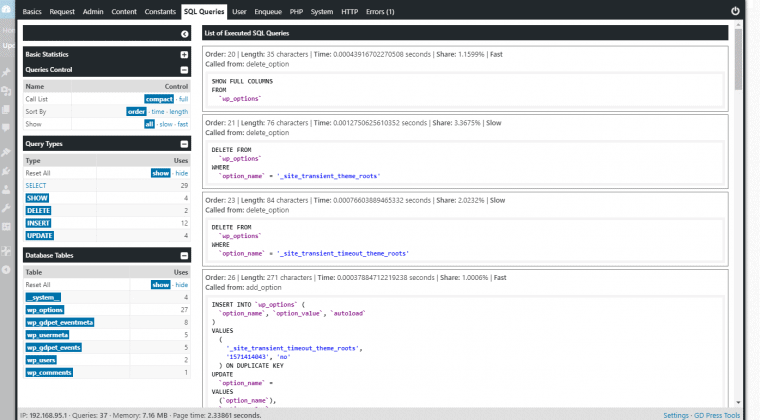Toggle the wp_users table filter
The image size is (760, 420).
coord(41,360)
